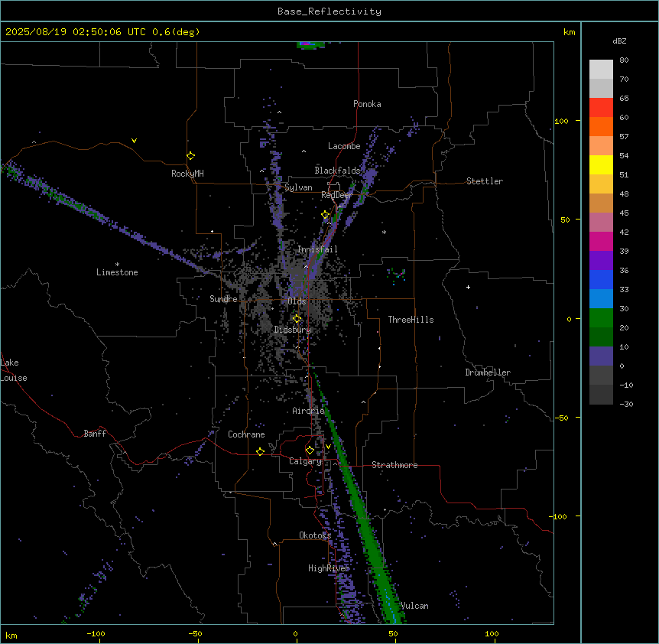Click the Okotoks label
Screen dimensions: 659x644
click(315, 535)
